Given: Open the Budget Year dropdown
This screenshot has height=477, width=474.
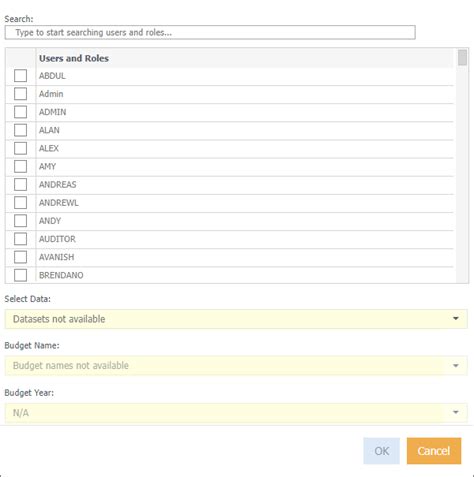Looking at the screenshot, I should tap(236, 413).
